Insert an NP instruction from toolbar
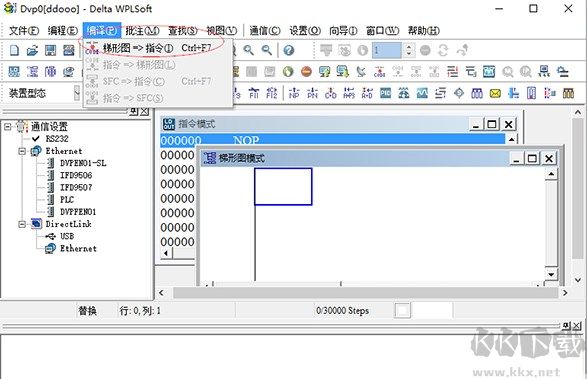The height and width of the screenshot is (379, 587). coord(294,93)
